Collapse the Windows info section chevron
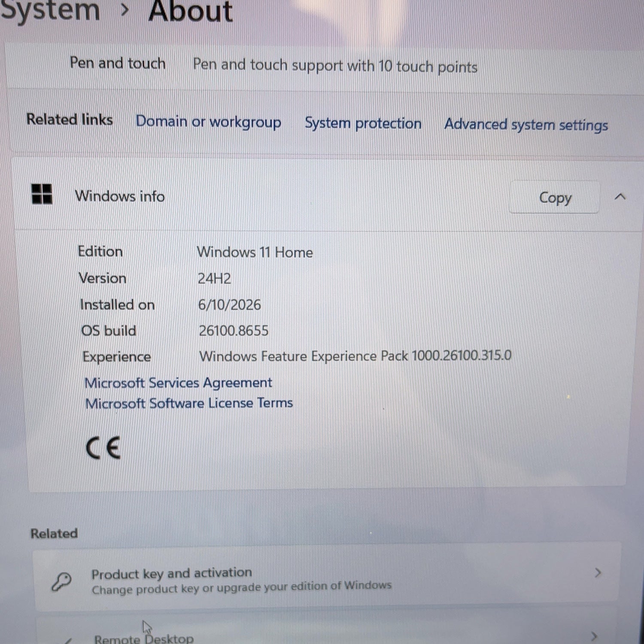644x644 pixels. pos(620,197)
